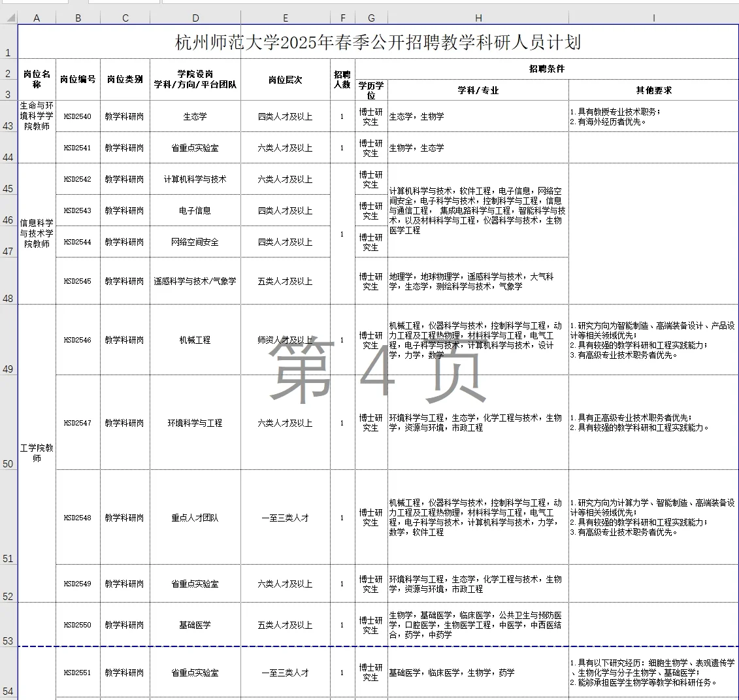739x700 pixels.
Task: Select the HSD2550 cell
Action: tap(78, 625)
